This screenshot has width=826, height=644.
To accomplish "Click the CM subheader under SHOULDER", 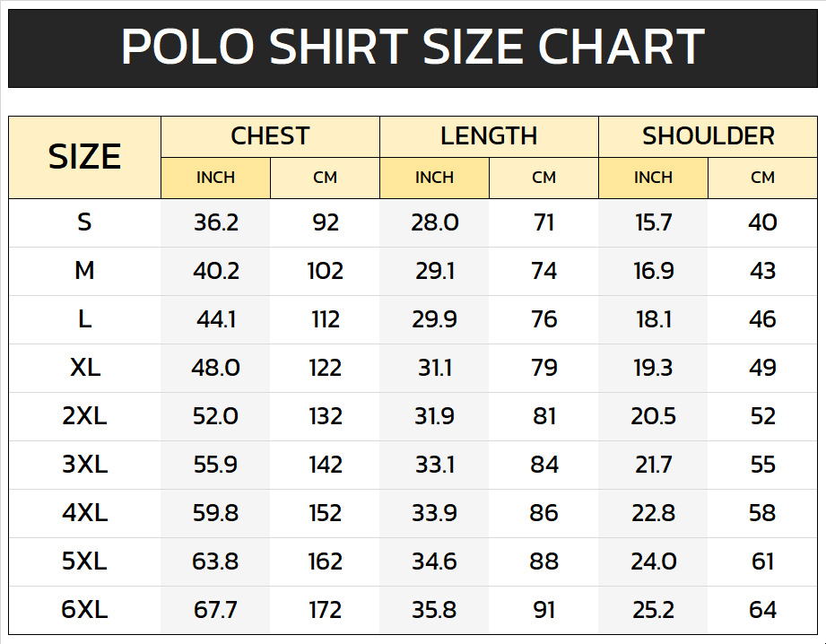I will pos(762,178).
